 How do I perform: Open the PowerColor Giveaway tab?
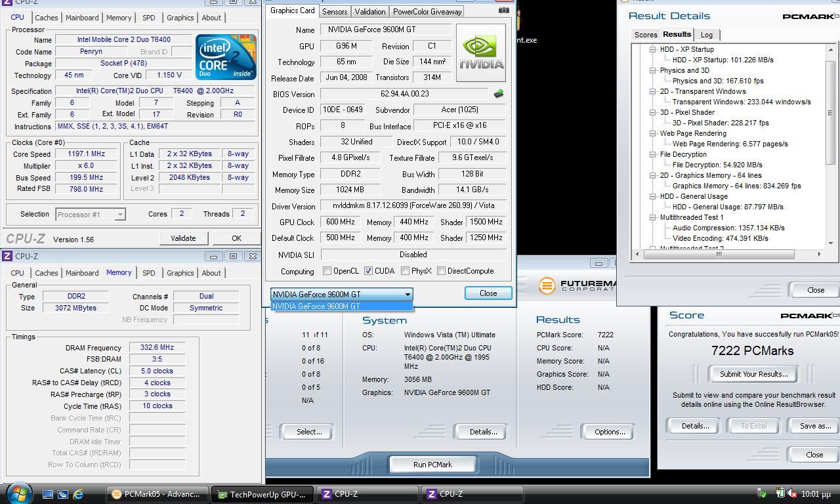point(427,12)
